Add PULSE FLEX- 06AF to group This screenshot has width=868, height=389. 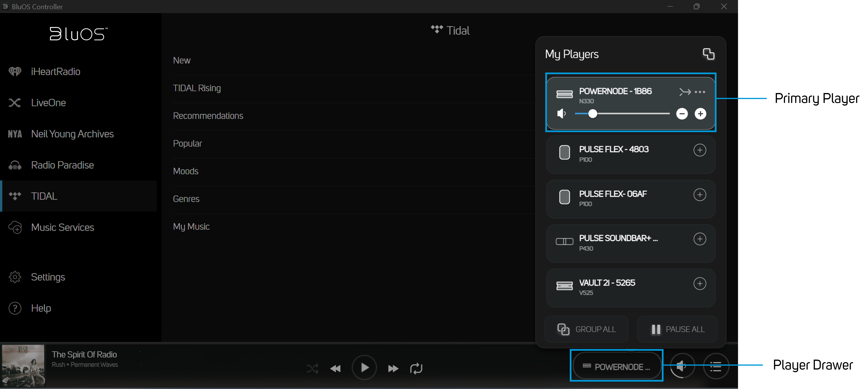click(700, 195)
